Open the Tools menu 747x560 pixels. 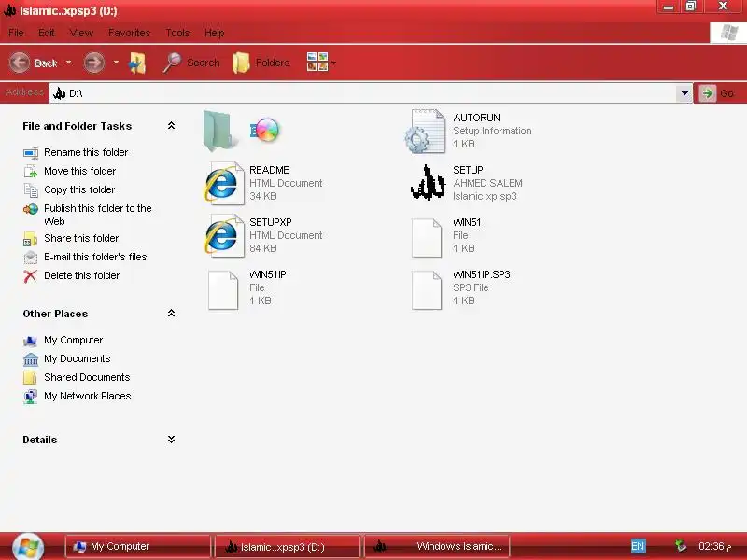point(177,33)
